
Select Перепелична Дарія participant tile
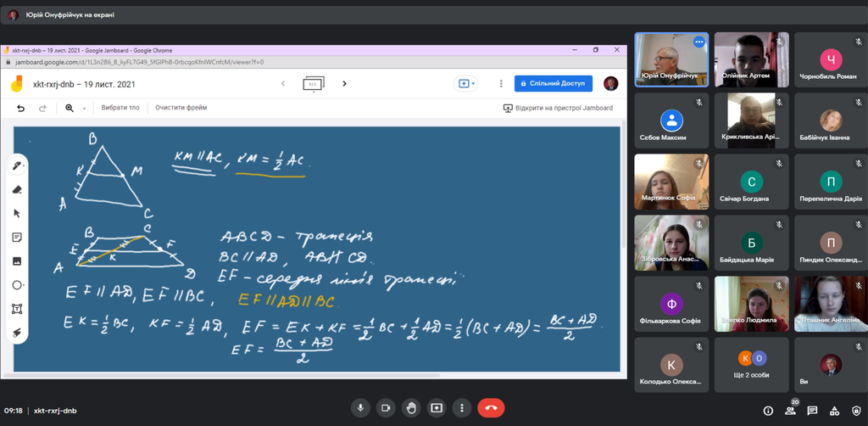tap(831, 182)
